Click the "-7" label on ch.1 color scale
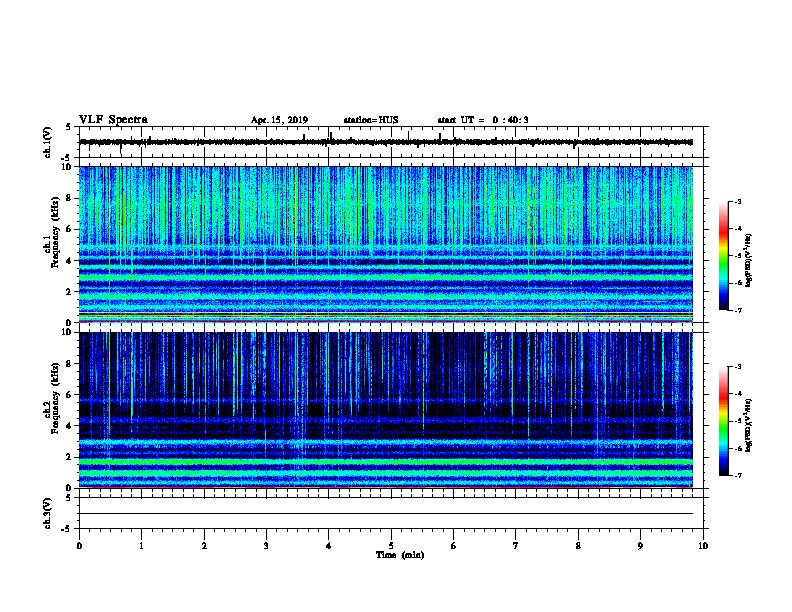The image size is (792, 612). (x=737, y=310)
